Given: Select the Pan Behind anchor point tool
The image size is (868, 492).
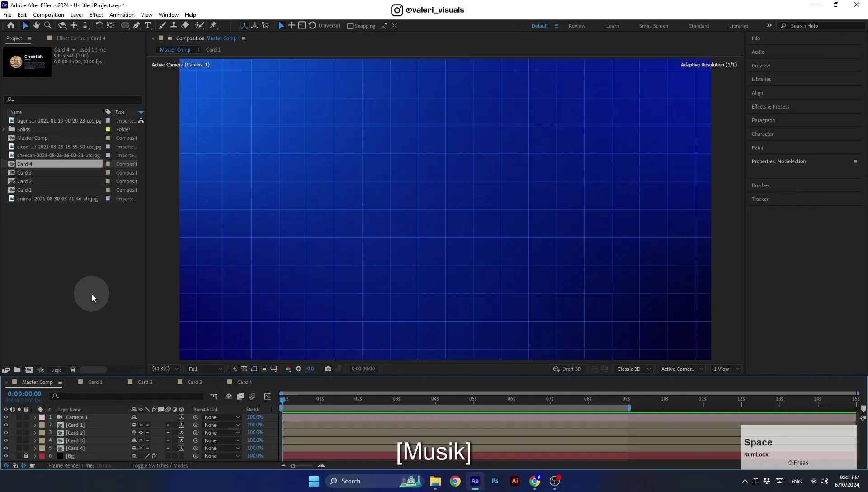Looking at the screenshot, I should tap(111, 25).
